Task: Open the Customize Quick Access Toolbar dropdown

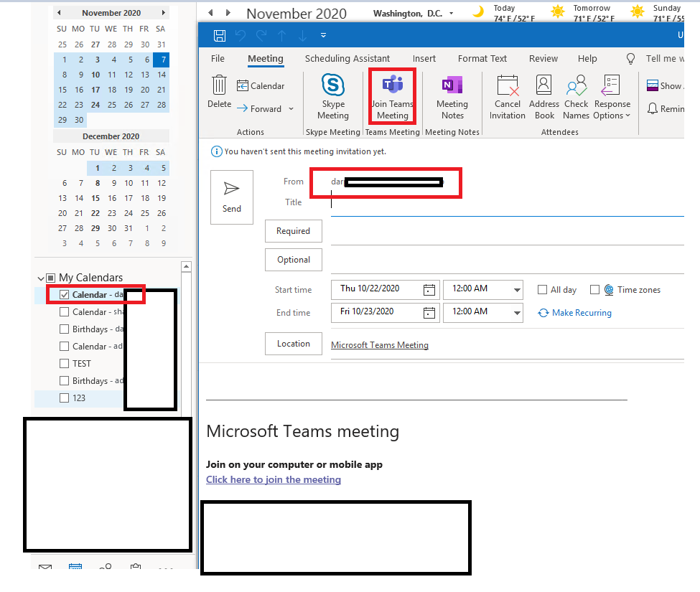Action: click(x=323, y=35)
